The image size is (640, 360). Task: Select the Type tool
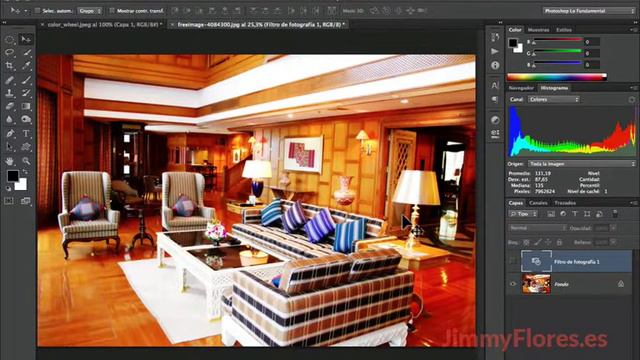coord(26,133)
